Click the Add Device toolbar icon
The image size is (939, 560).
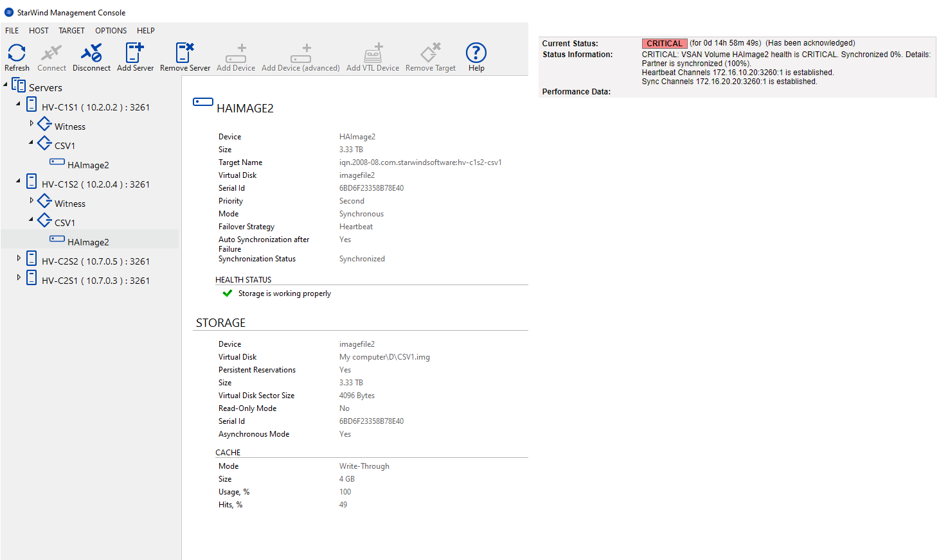click(x=236, y=53)
